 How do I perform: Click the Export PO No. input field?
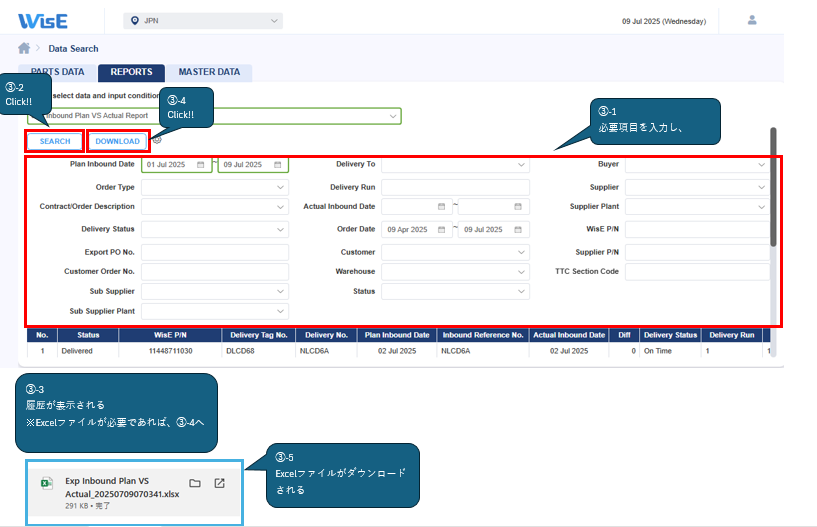214,252
